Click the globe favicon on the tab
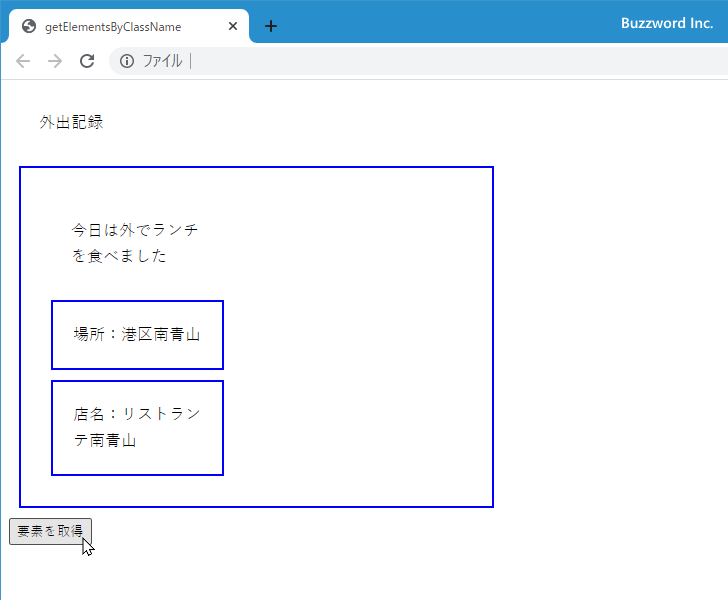 [x=29, y=26]
